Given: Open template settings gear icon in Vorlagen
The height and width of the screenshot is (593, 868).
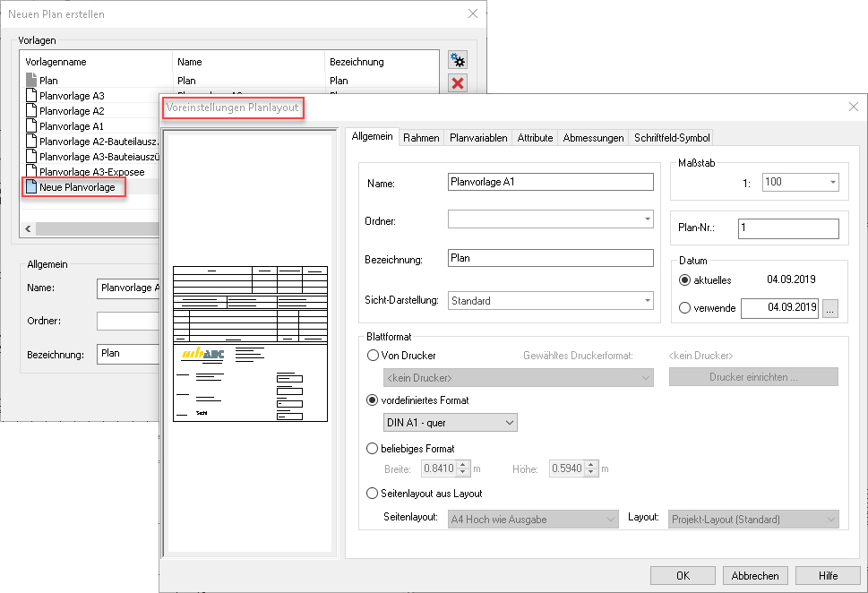Looking at the screenshot, I should [x=457, y=60].
